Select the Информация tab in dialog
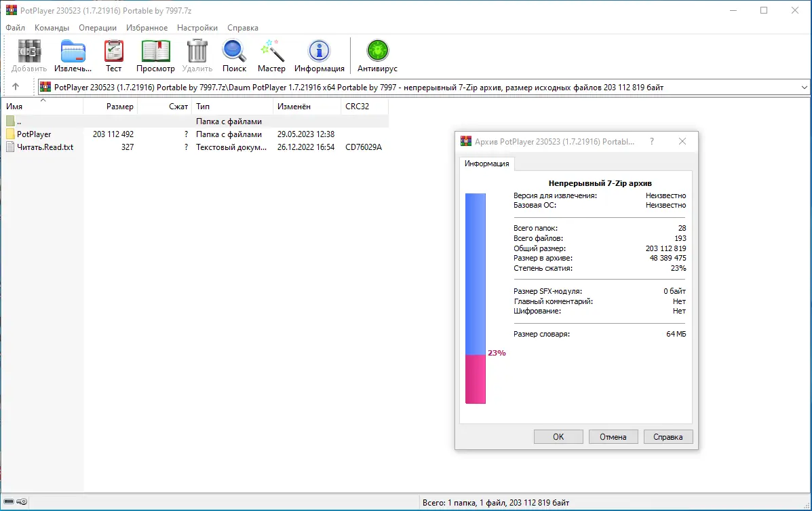The image size is (812, 511). click(x=486, y=164)
